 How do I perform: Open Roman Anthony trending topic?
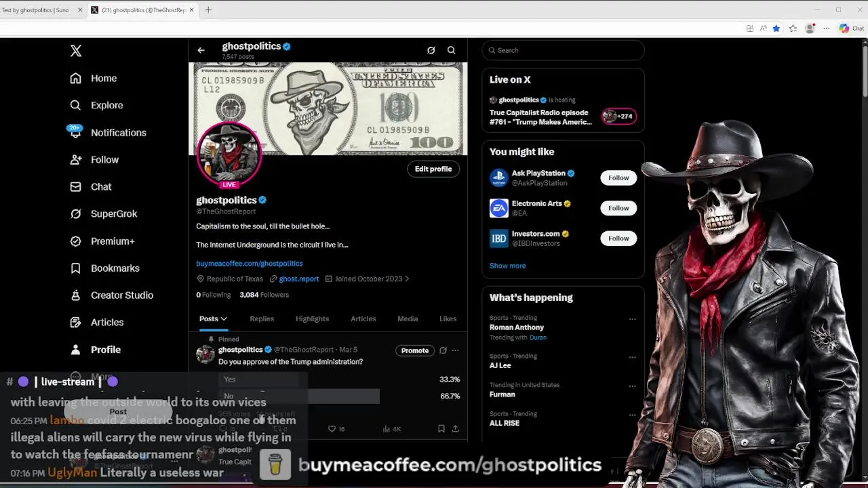click(517, 327)
